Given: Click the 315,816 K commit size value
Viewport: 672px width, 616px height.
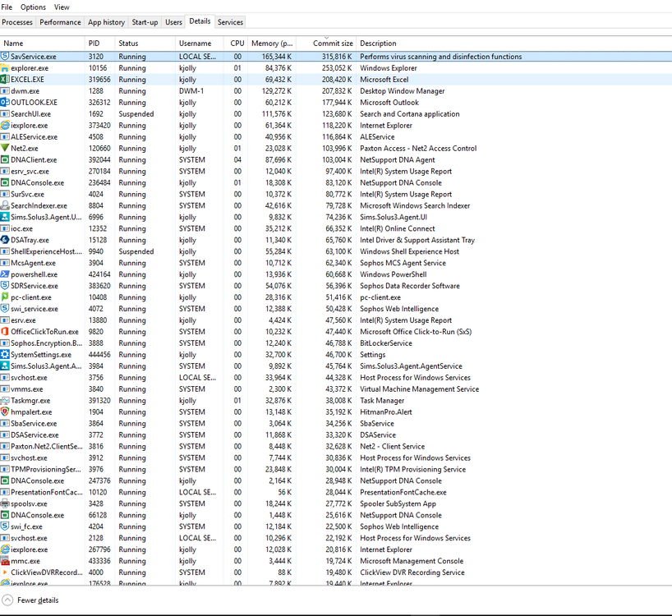Looking at the screenshot, I should pyautogui.click(x=337, y=57).
